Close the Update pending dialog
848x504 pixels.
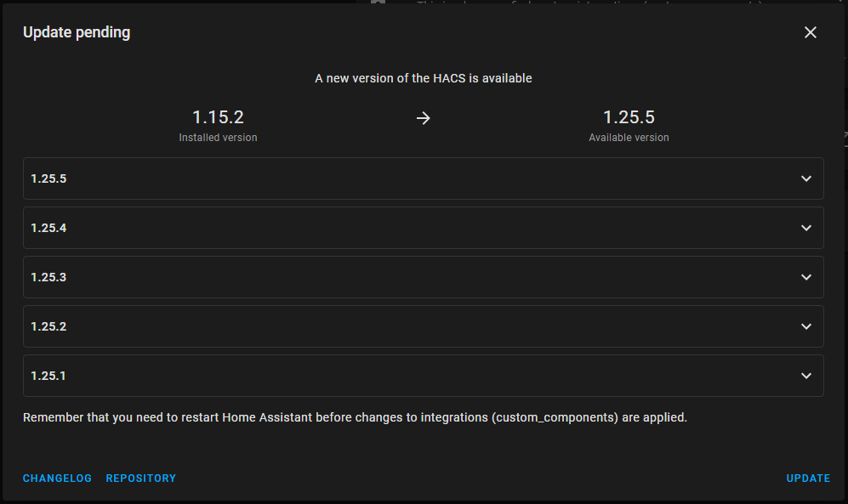(x=810, y=32)
